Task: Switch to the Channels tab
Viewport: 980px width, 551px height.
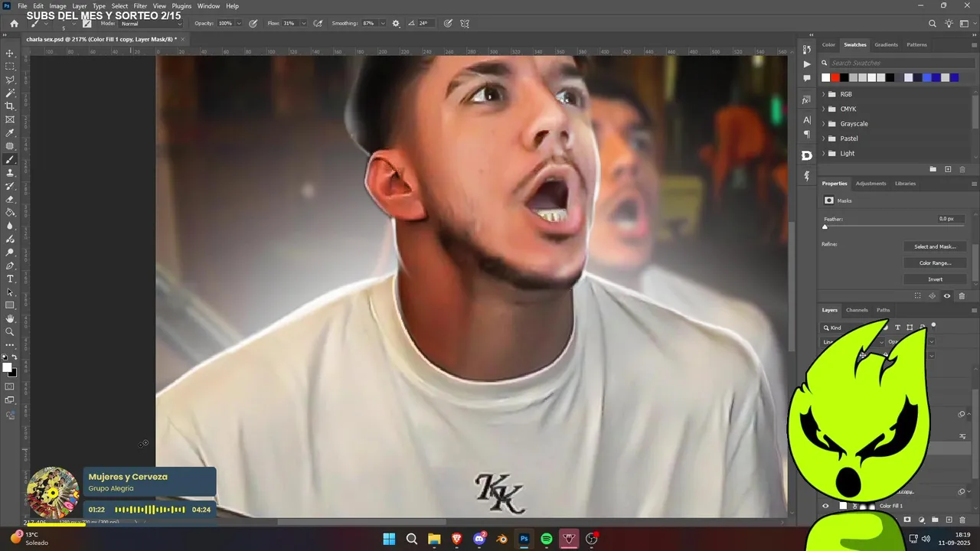Action: pyautogui.click(x=857, y=310)
